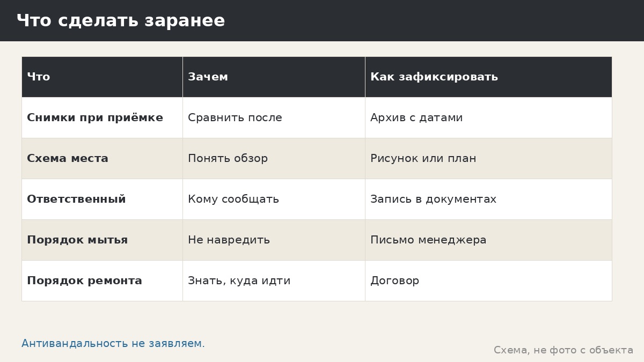Click the 'Снимки при приёмке' cell
The width and height of the screenshot is (644, 362).
(x=102, y=117)
